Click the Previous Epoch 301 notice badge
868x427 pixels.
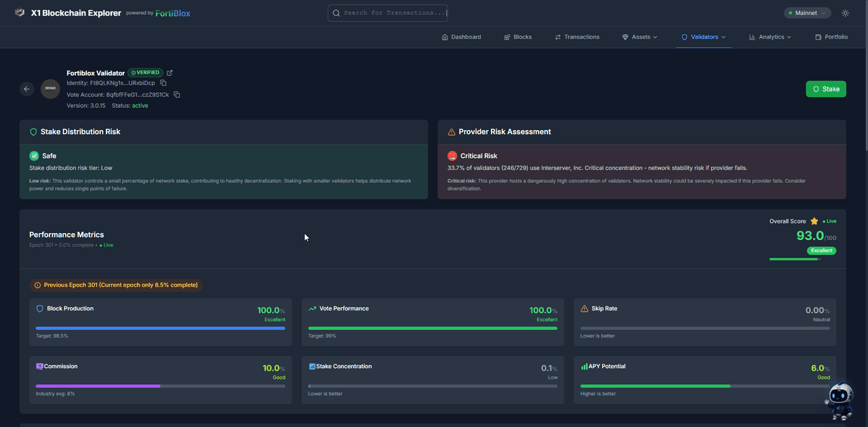pos(116,285)
